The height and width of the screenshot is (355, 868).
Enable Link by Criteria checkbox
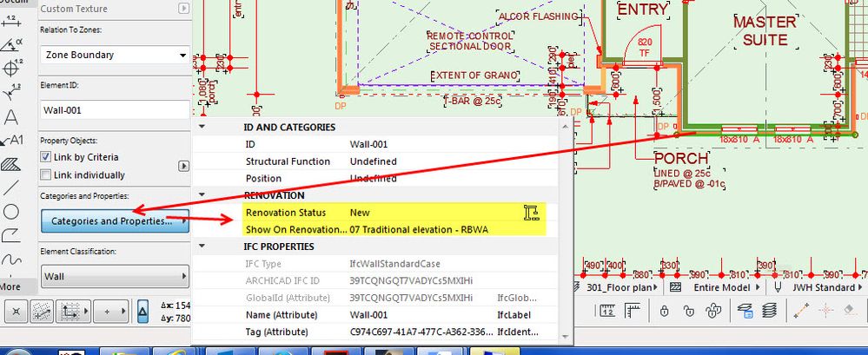[x=45, y=157]
